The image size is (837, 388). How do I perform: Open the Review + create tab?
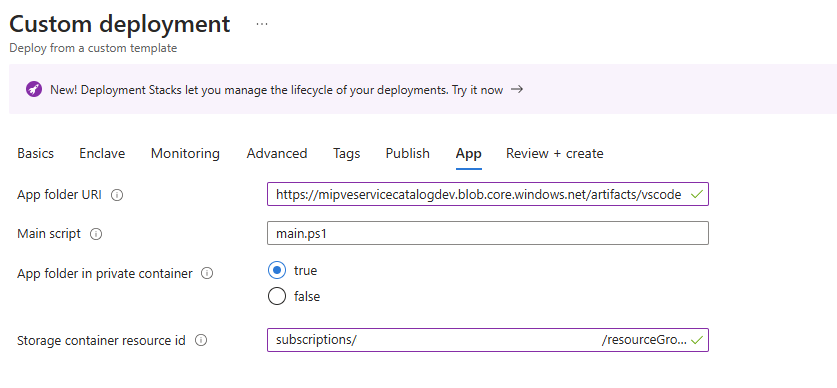pyautogui.click(x=555, y=154)
